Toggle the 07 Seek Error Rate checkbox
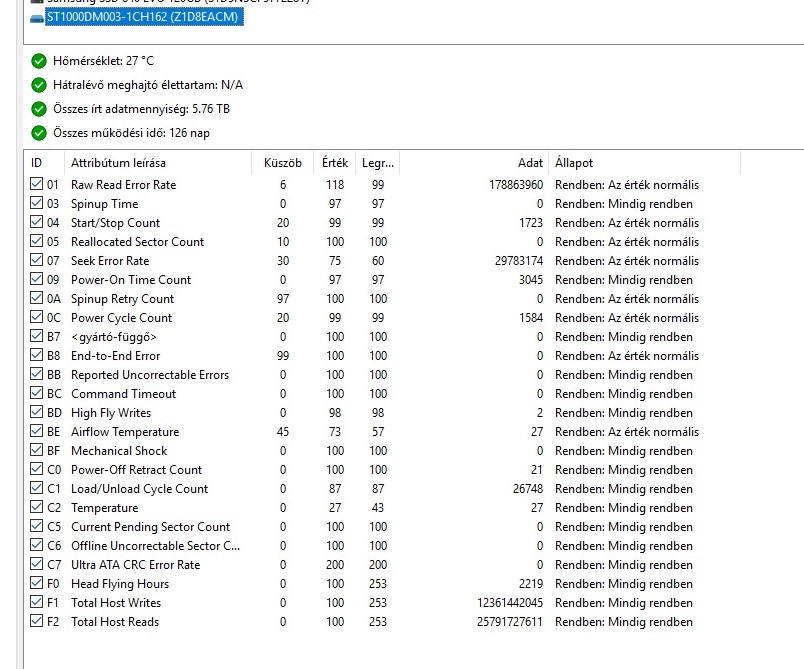Screen dimensions: 804x669 (36, 259)
